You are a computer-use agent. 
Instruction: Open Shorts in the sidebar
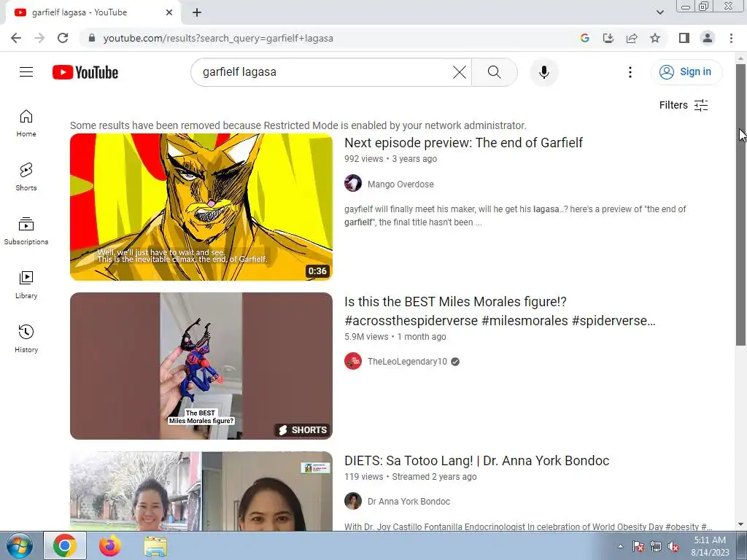(x=26, y=177)
